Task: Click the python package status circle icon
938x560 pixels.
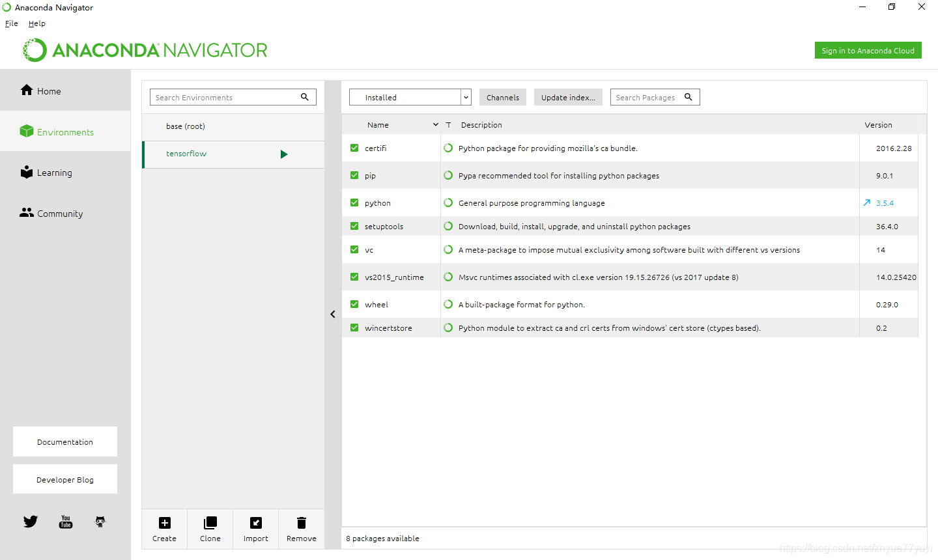Action: click(x=448, y=203)
